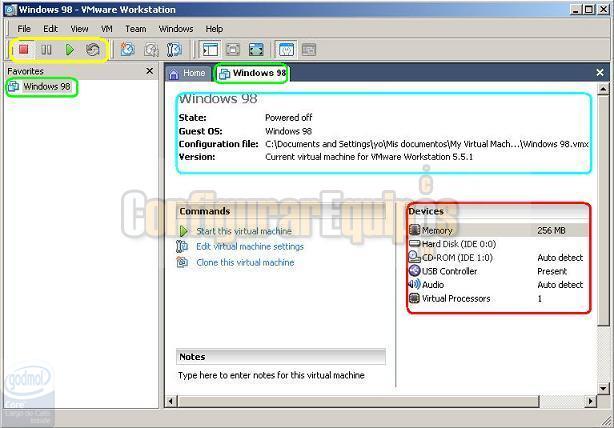Click the green play icon beside Start command
This screenshot has width=614, height=428.
(x=184, y=231)
